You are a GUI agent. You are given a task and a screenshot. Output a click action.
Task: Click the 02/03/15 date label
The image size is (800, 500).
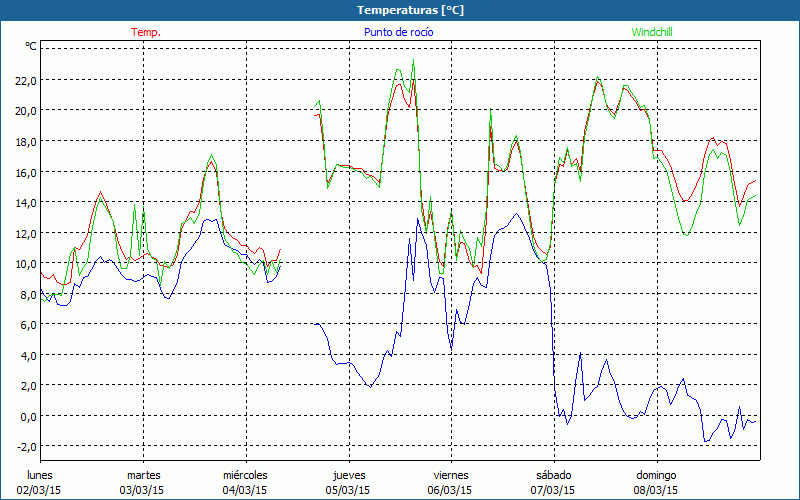coord(40,490)
